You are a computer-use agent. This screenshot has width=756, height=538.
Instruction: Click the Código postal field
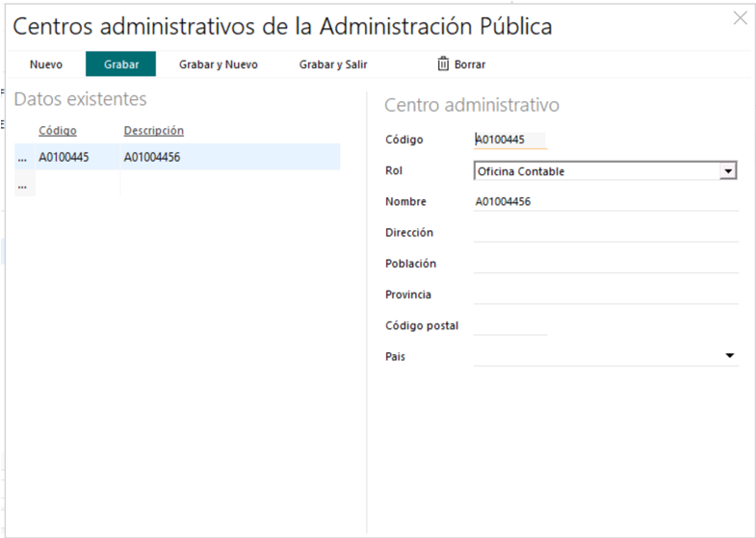(509, 325)
